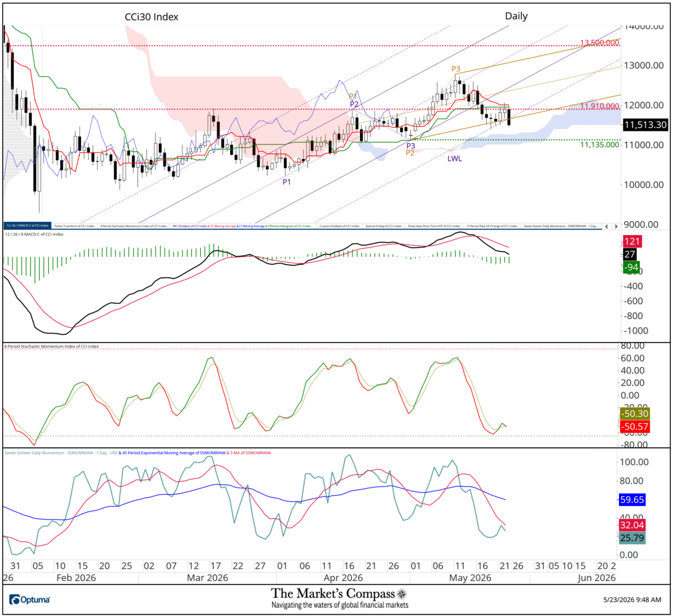Click the MACD red 121 value badge

tap(631, 241)
